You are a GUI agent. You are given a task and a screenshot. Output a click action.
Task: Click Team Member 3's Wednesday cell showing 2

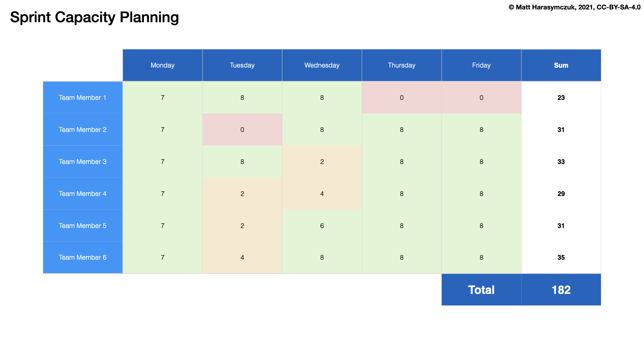(322, 161)
